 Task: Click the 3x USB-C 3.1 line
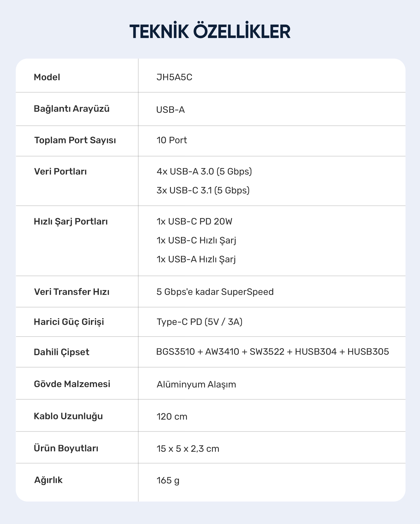tap(203, 190)
